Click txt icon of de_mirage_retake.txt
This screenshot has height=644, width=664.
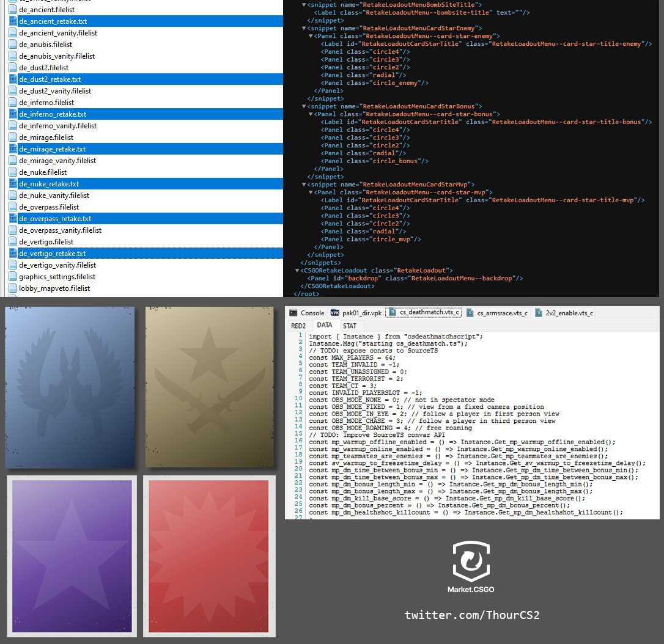coord(13,149)
